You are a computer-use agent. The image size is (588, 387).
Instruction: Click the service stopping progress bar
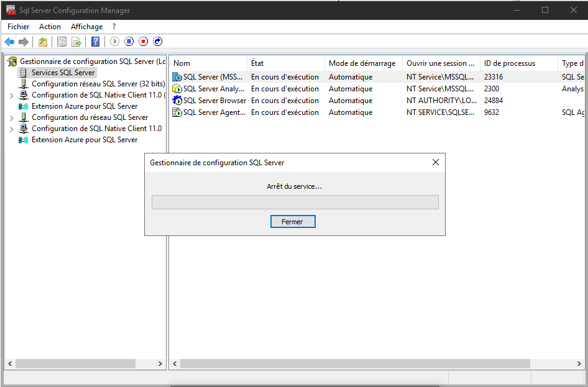click(x=295, y=203)
